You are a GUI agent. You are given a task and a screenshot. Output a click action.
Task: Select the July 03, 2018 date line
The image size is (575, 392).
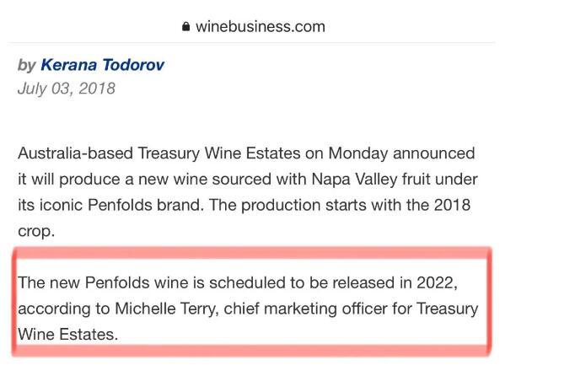67,89
